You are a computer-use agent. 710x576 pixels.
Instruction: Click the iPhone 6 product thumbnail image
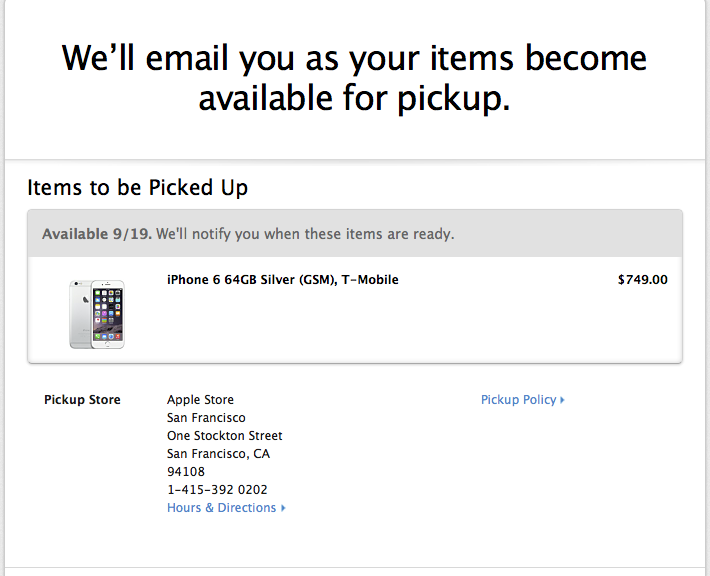[x=97, y=314]
